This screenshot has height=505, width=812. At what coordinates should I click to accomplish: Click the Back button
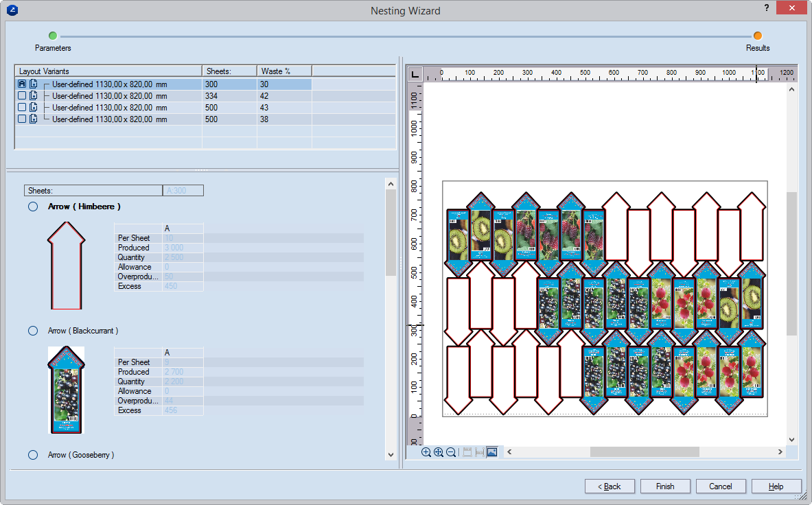click(610, 486)
